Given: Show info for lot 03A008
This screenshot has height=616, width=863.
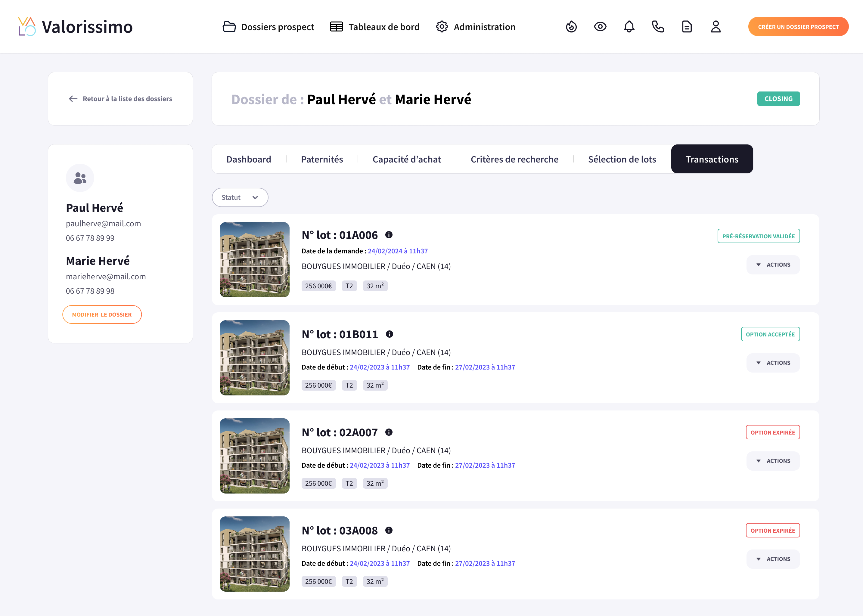Looking at the screenshot, I should pyautogui.click(x=389, y=530).
